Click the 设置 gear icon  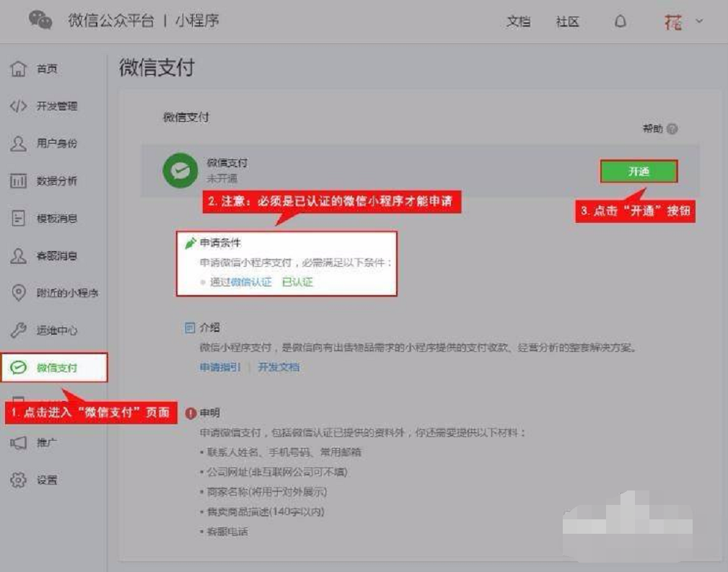tap(19, 480)
